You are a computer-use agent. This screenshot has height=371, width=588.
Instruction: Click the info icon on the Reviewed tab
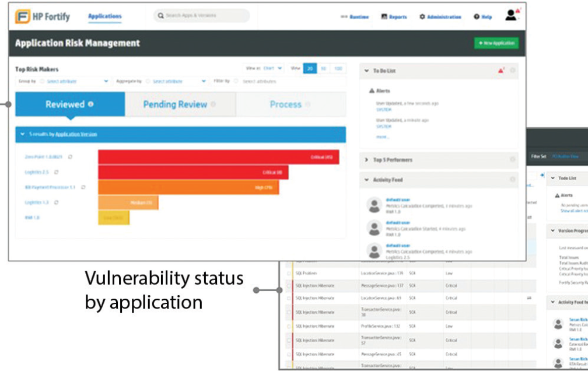[x=91, y=104]
